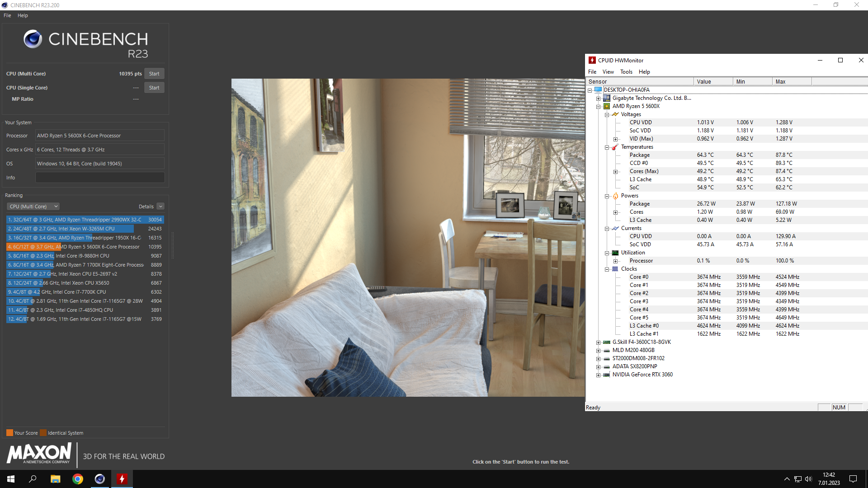The height and width of the screenshot is (488, 868).
Task: Click the Cinebench logo icon
Action: coord(33,39)
